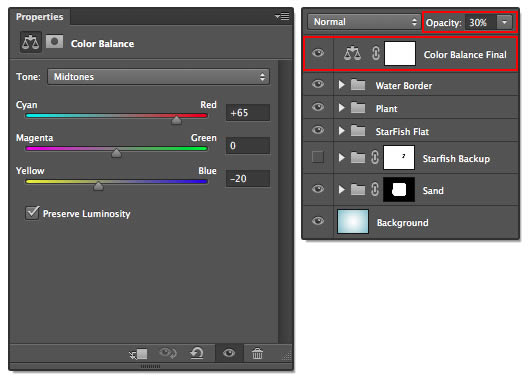
Task: Click the Cyan-Red slider handle
Action: [176, 120]
